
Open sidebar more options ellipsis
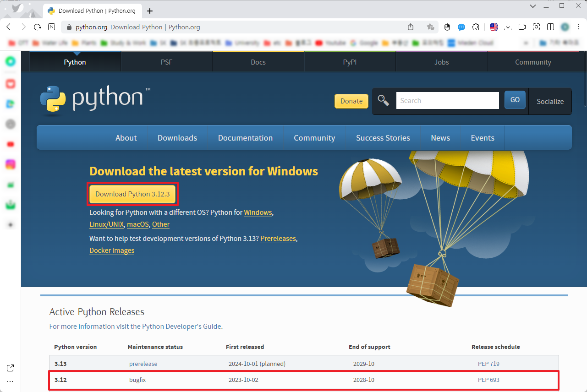point(10,381)
